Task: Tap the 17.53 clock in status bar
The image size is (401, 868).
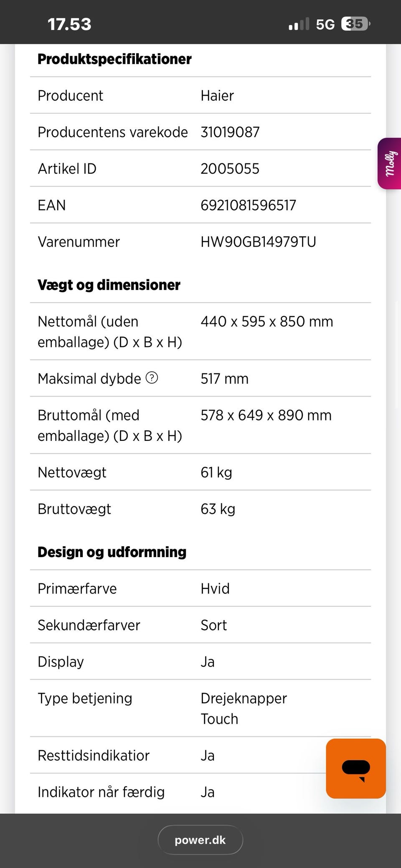Action: tap(69, 24)
